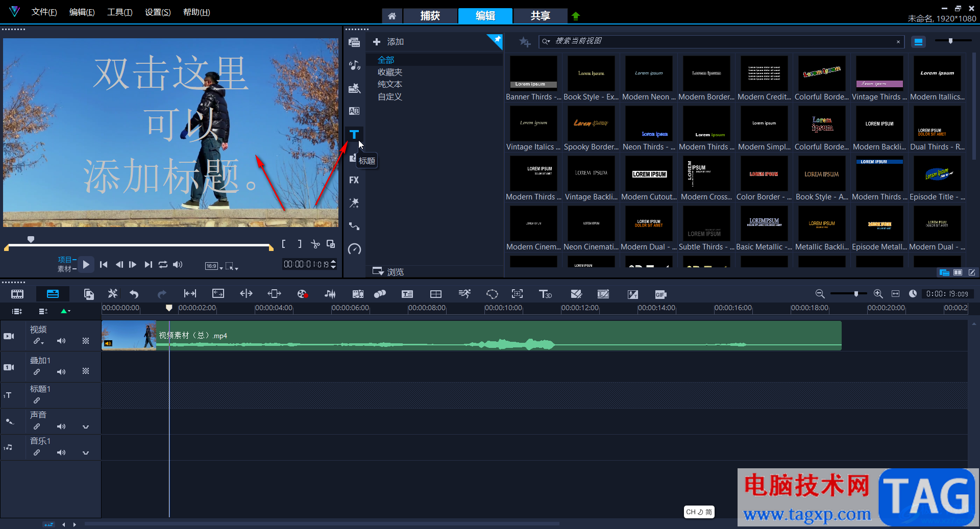Open the Transition (AB) library icon
This screenshot has width=980, height=529.
click(x=354, y=111)
